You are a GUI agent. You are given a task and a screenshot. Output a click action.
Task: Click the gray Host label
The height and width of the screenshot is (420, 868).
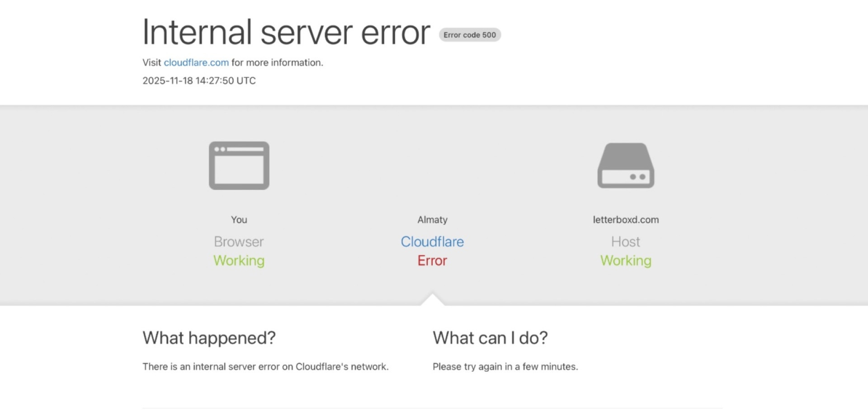[626, 242]
